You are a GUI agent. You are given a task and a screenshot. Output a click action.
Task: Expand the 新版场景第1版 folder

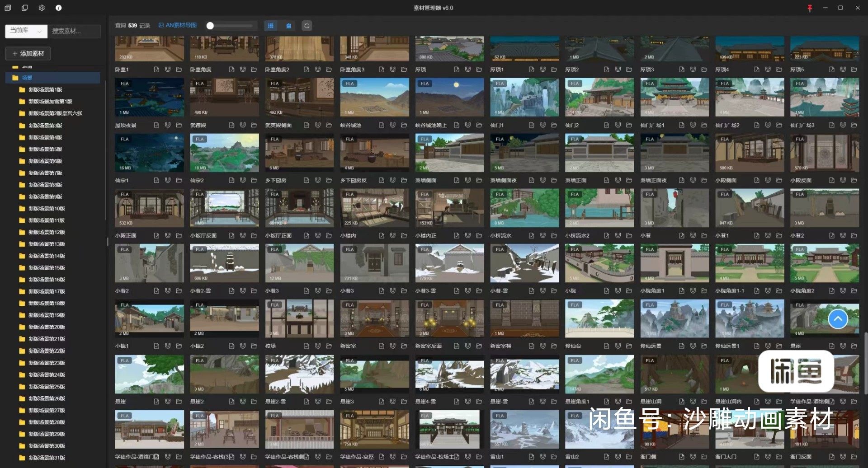[x=45, y=89]
